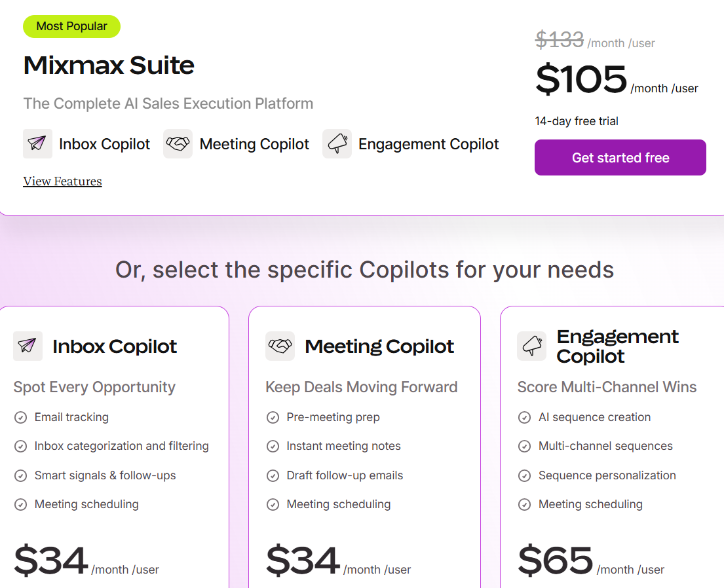
Task: Click the crossed-out $133 original price
Action: 558,41
